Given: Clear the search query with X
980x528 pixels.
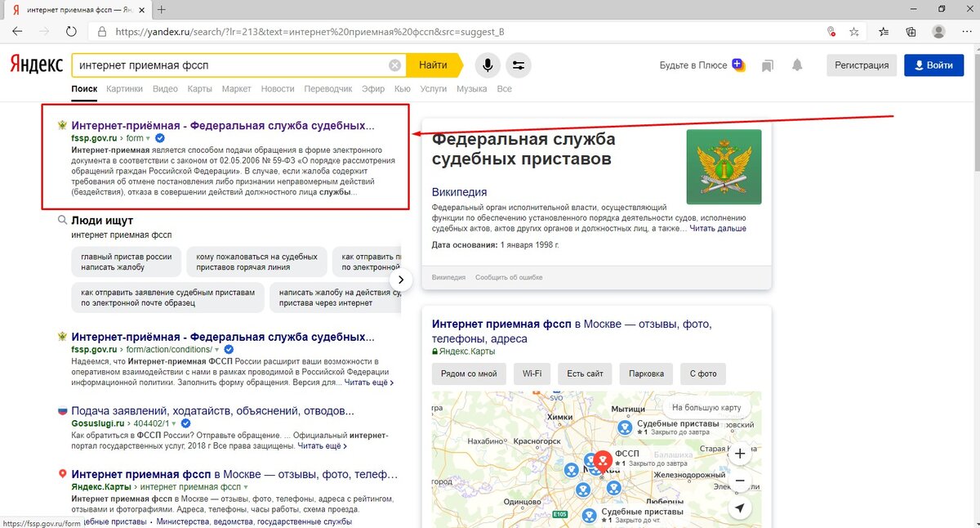Looking at the screenshot, I should [395, 65].
